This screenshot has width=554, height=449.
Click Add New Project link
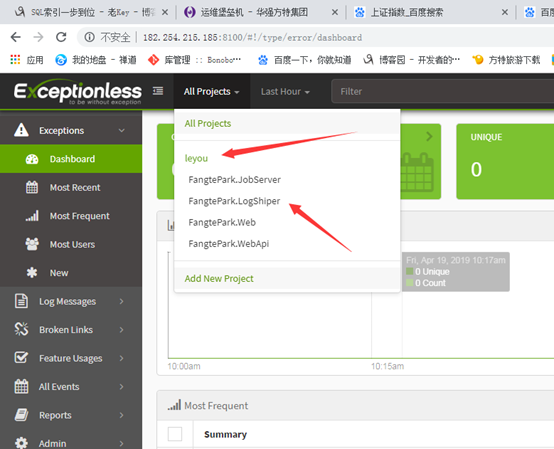(x=219, y=278)
